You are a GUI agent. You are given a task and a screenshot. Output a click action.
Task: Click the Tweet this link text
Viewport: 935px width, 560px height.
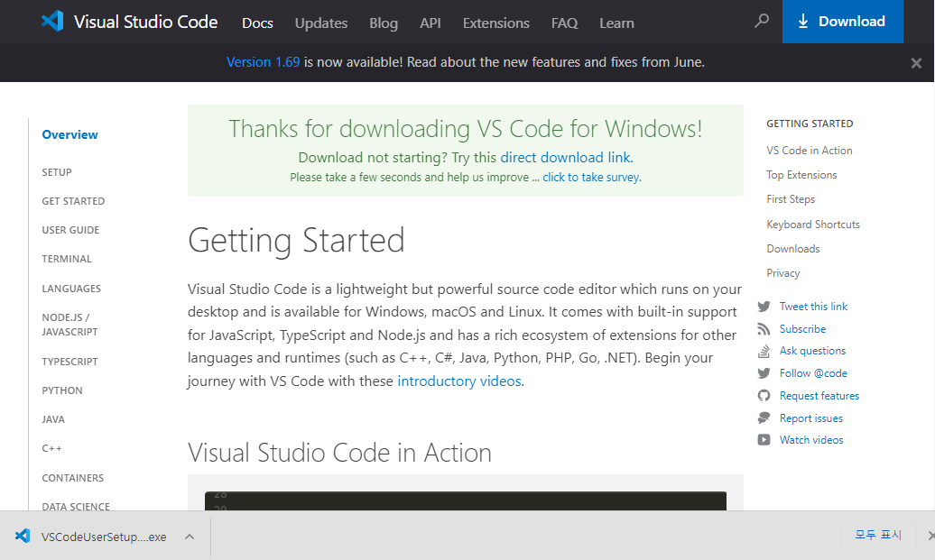[813, 307]
